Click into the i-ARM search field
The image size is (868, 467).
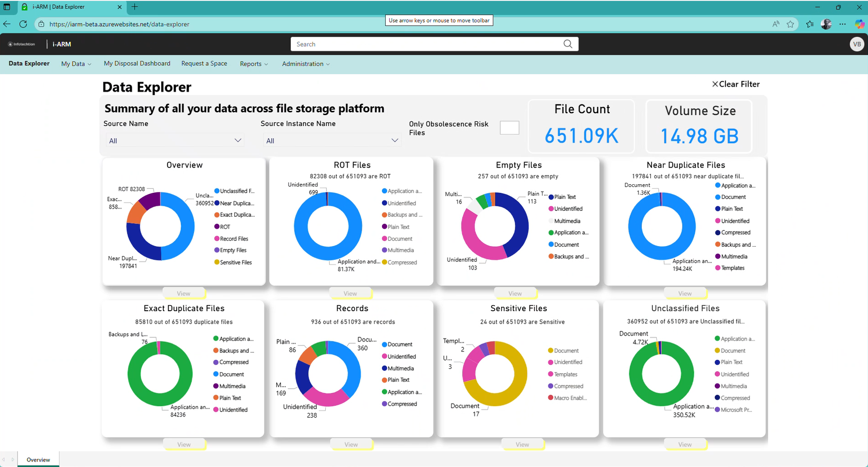(426, 44)
